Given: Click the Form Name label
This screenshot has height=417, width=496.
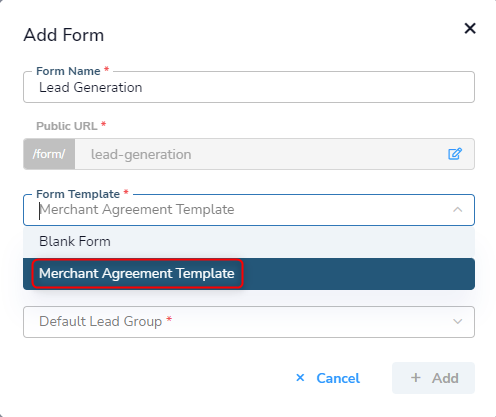Looking at the screenshot, I should tap(68, 71).
